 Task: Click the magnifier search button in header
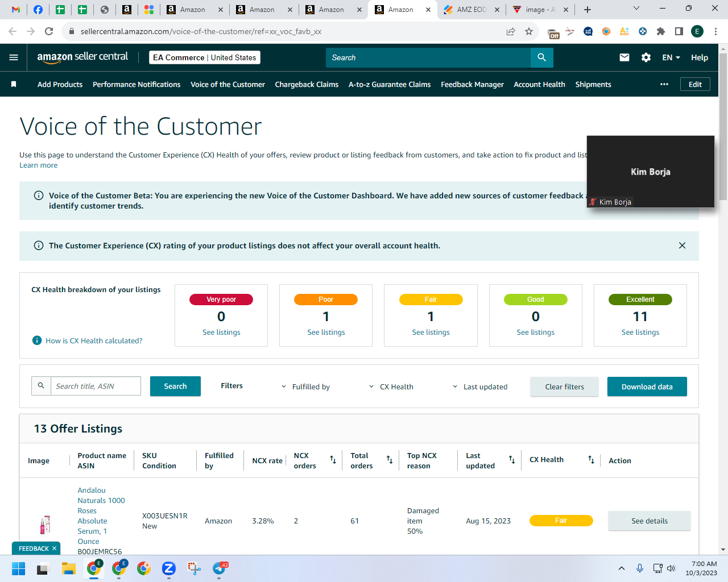point(541,57)
